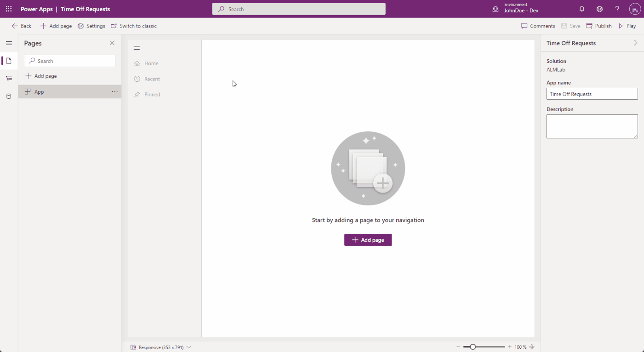This screenshot has height=352, width=644.
Task: Select the Pages icon in the left rail
Action: click(8, 60)
